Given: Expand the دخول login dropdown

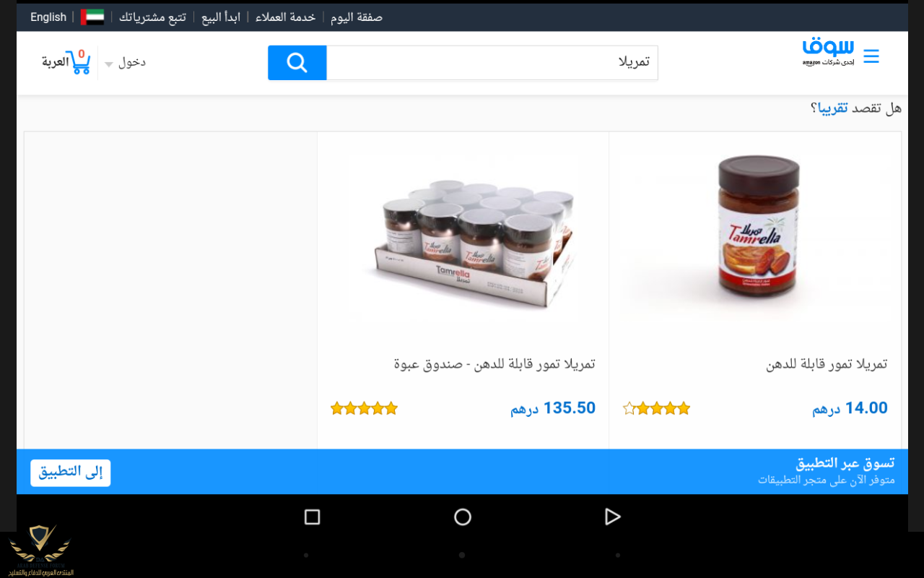Looking at the screenshot, I should pos(126,62).
